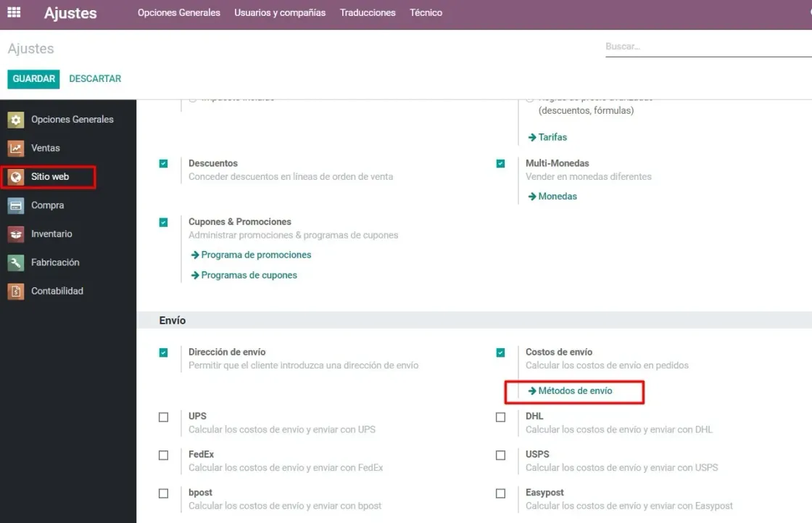Click the Costos de envío setting label

pyautogui.click(x=559, y=352)
